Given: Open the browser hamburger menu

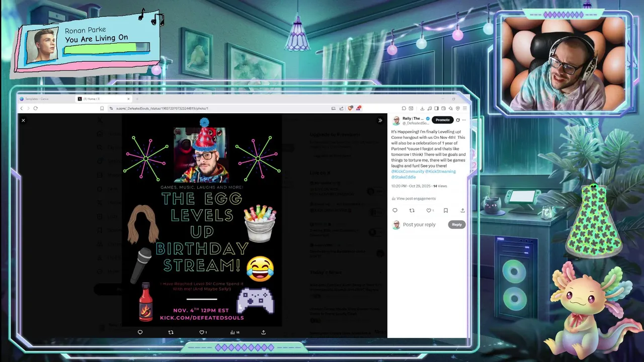Looking at the screenshot, I should pos(465,108).
